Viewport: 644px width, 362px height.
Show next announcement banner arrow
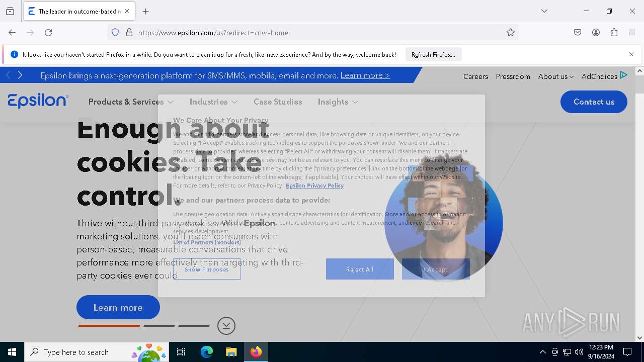pos(20,75)
